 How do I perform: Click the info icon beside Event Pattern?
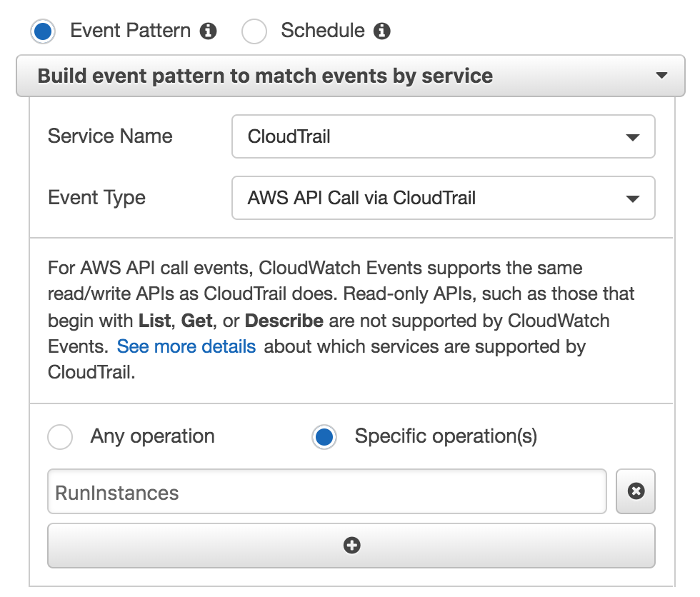208,31
